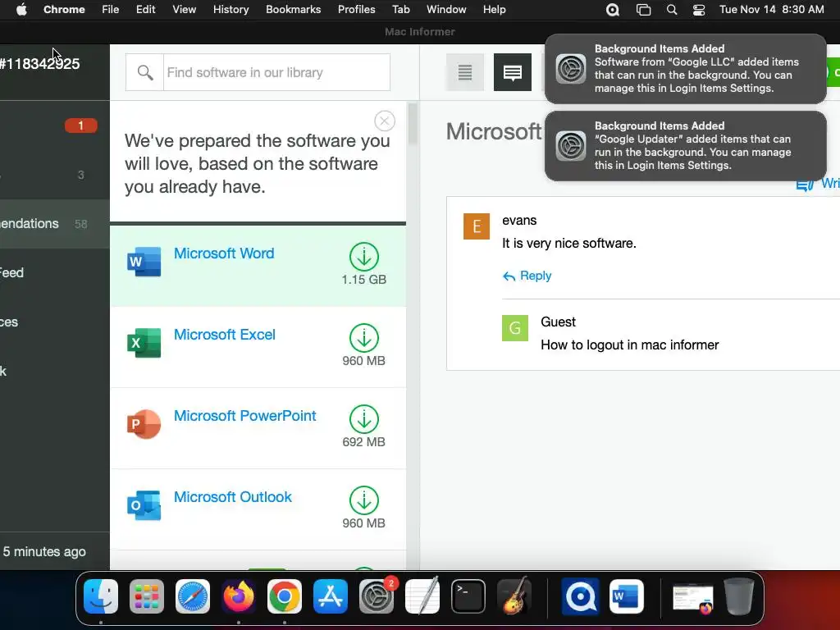Open the File menu

tap(111, 10)
